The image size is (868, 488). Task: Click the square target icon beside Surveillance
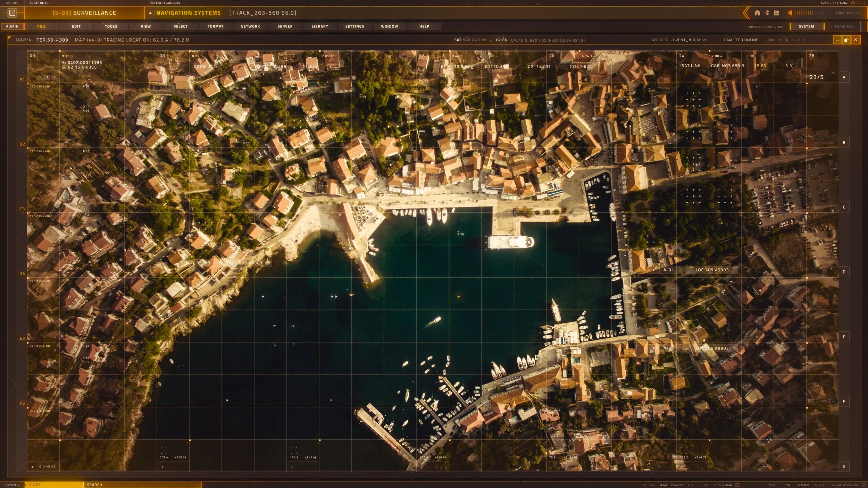(x=12, y=13)
